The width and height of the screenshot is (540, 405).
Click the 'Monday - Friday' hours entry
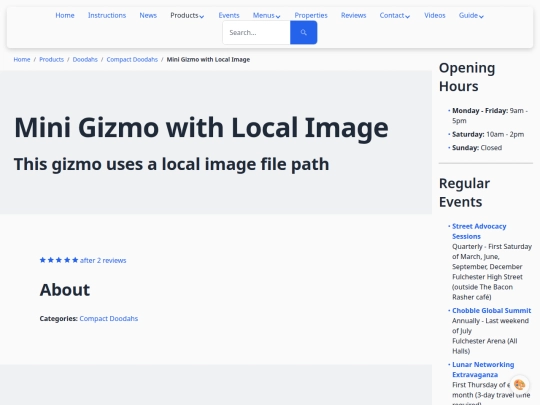490,116
